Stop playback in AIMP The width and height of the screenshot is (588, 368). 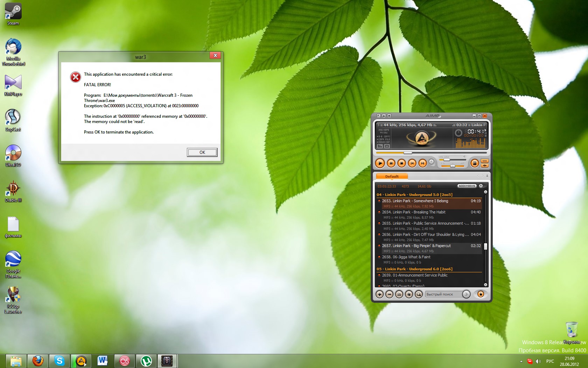[401, 163]
